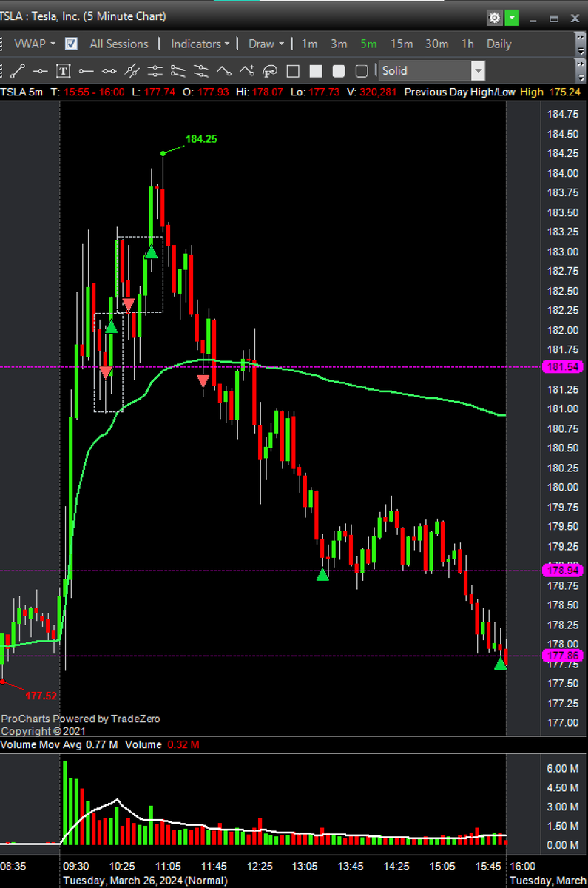
Task: Select the crossed-lines channel tool
Action: [x=132, y=71]
